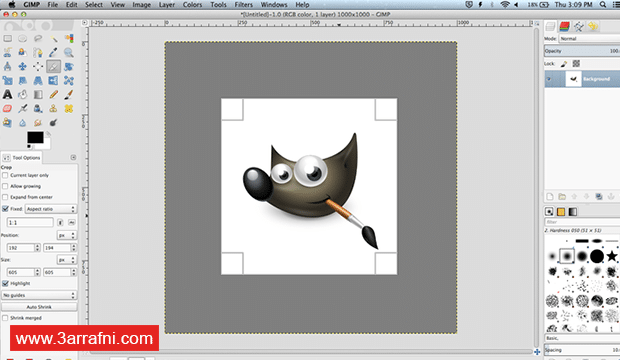Select the Zoom magnifier tool
Image resolution: width=620 pixels, height=360 pixels.
(x=69, y=52)
